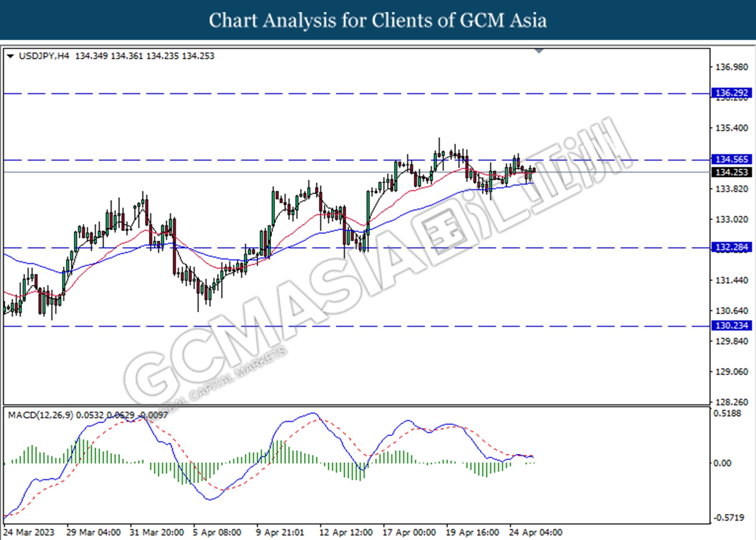The image size is (756, 540).
Task: Click the 133.020 price axis value
Action: [732, 219]
